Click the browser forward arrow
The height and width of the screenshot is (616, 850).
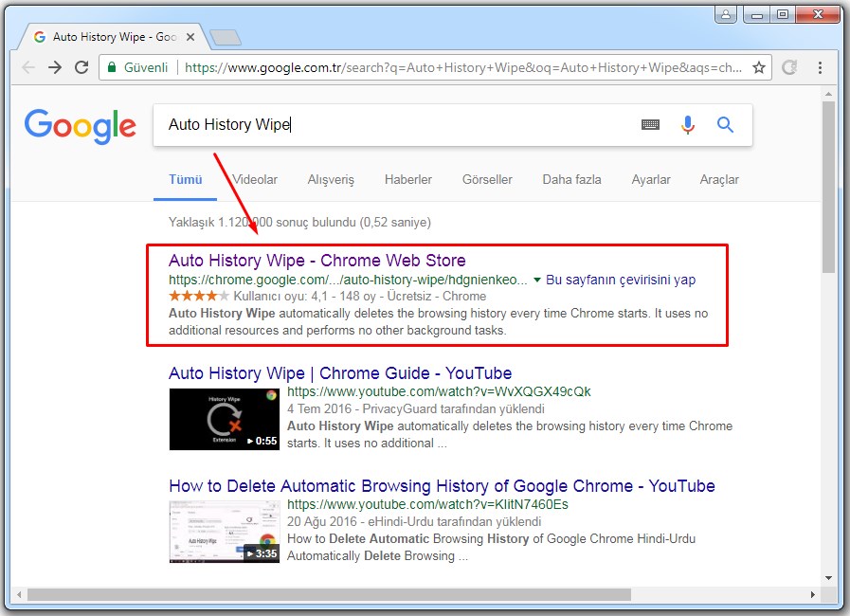point(55,67)
